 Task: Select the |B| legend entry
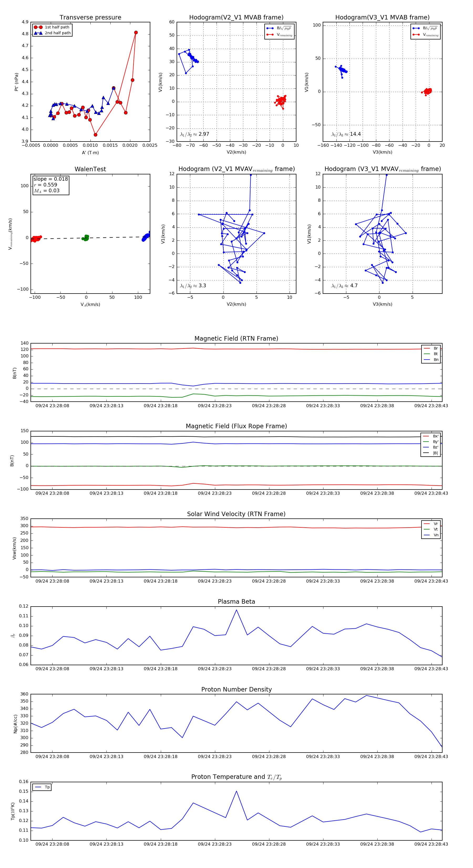click(431, 453)
